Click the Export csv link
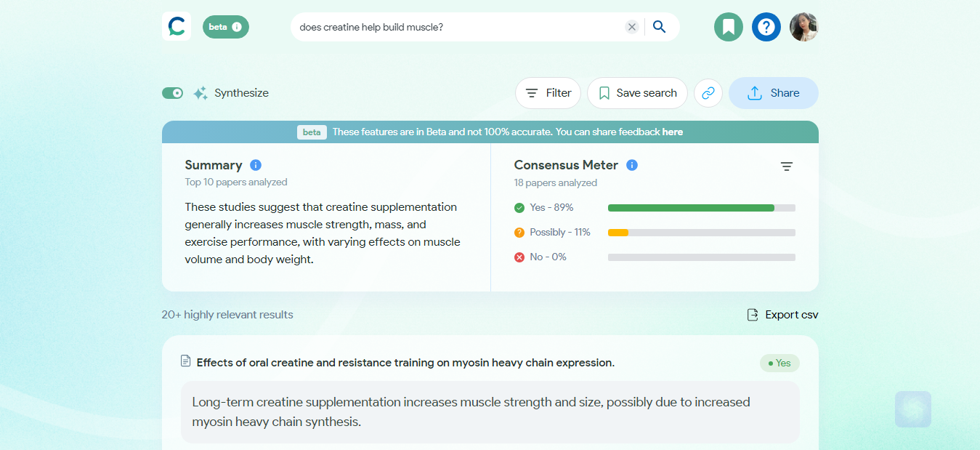This screenshot has height=450, width=980. tap(782, 315)
